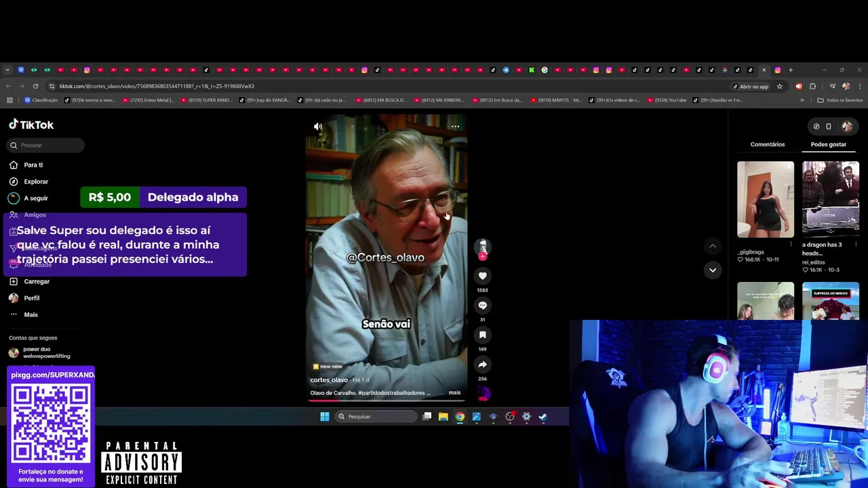Like the video with the heart icon
This screenshot has width=868, height=488.
[x=482, y=276]
